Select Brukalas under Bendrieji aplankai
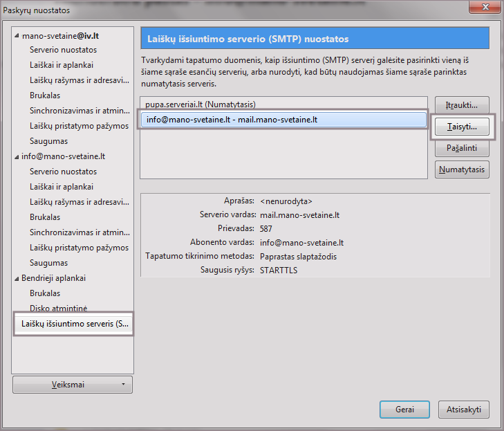The width and height of the screenshot is (504, 431). pos(45,293)
